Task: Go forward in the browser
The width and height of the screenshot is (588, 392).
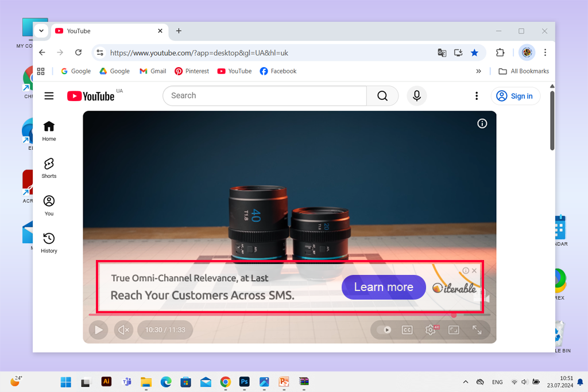Action: (x=60, y=52)
